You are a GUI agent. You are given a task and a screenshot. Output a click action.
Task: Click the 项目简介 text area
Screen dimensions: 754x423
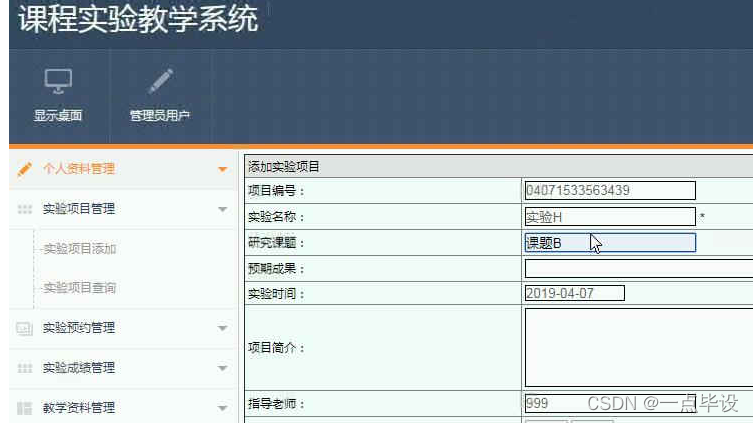[x=639, y=348]
